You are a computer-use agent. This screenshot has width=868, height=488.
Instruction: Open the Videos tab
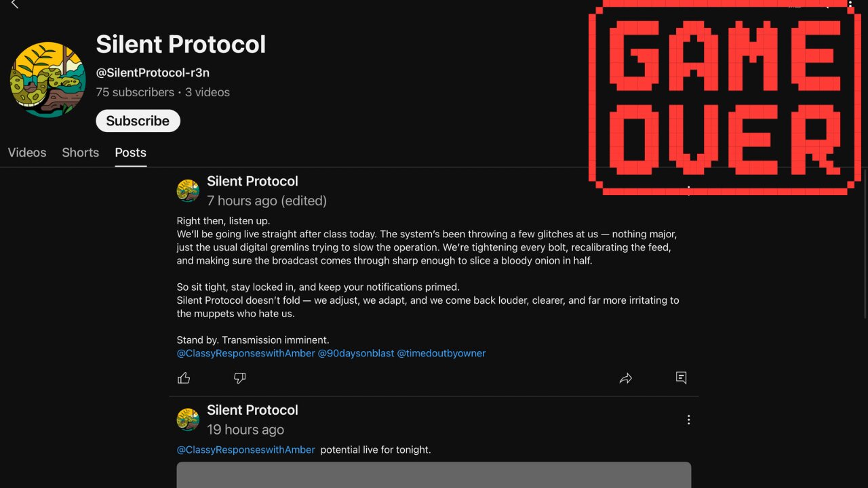click(x=27, y=152)
